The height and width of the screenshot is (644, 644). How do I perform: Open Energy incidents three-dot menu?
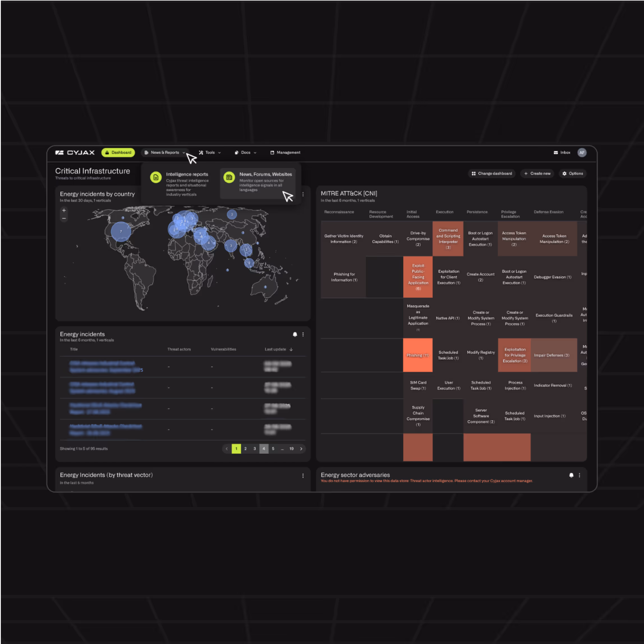tap(303, 334)
